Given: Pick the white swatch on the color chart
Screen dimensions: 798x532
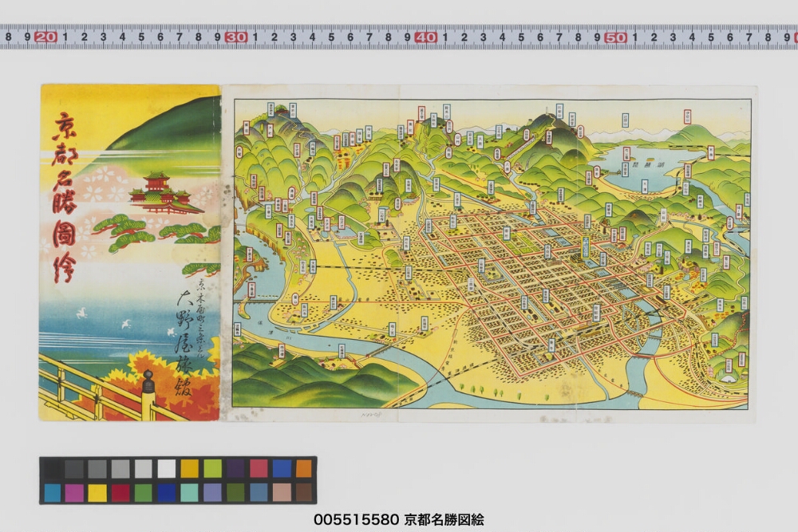Looking at the screenshot, I should (167, 468).
